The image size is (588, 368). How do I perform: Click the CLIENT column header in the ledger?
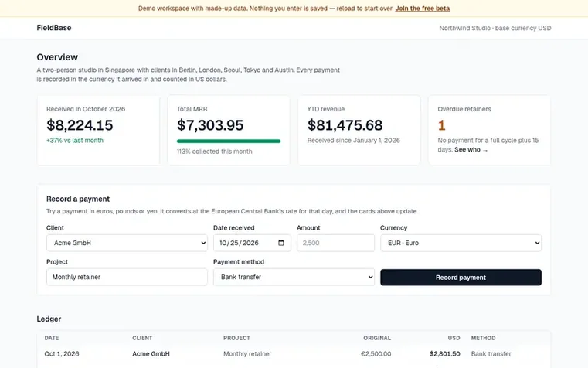point(142,338)
